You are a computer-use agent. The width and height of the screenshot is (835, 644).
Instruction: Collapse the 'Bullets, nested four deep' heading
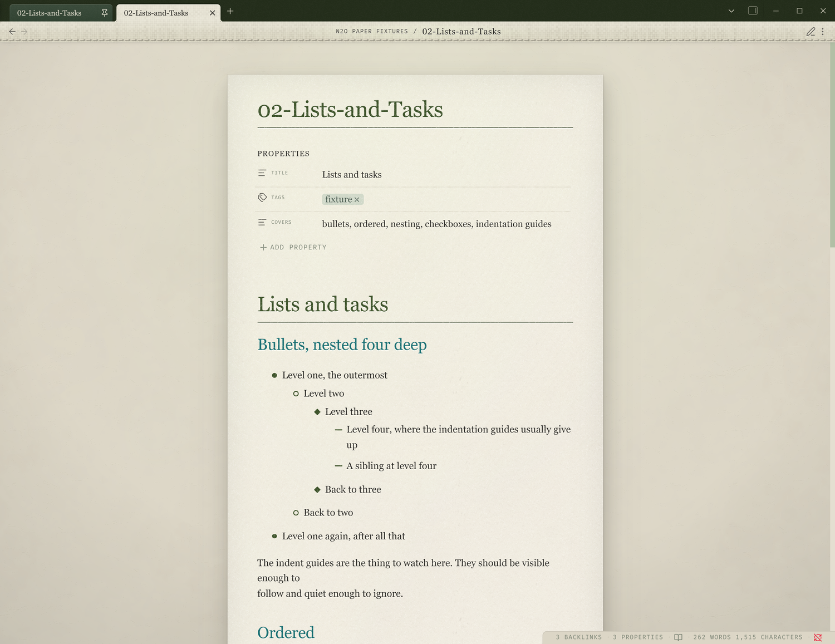coord(342,345)
